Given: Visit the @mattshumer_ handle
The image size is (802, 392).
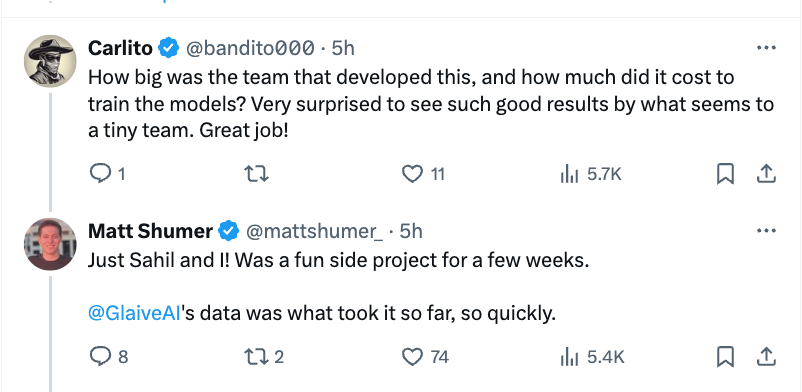Looking at the screenshot, I should [315, 231].
